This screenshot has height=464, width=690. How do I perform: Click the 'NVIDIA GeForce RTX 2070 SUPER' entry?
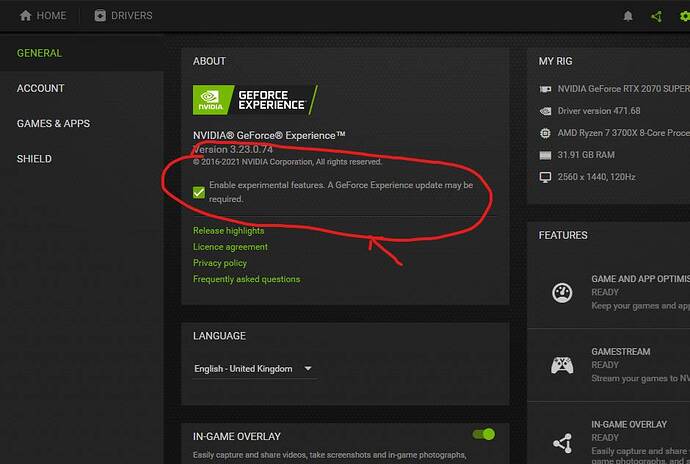pos(624,89)
